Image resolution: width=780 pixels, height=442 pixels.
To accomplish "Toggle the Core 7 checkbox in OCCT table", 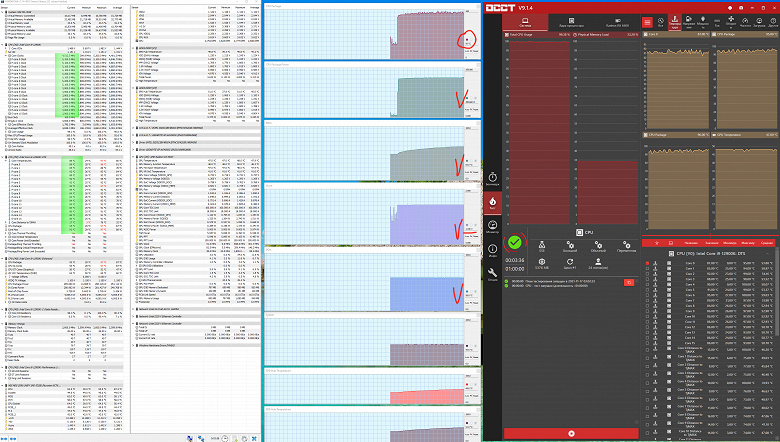I will pyautogui.click(x=647, y=301).
